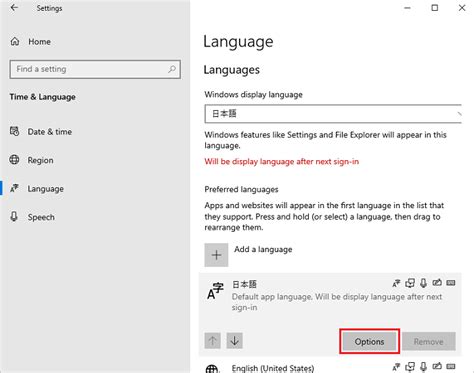The image size is (474, 373).
Task: Click English text-to-speech feature icon
Action: coord(410,367)
